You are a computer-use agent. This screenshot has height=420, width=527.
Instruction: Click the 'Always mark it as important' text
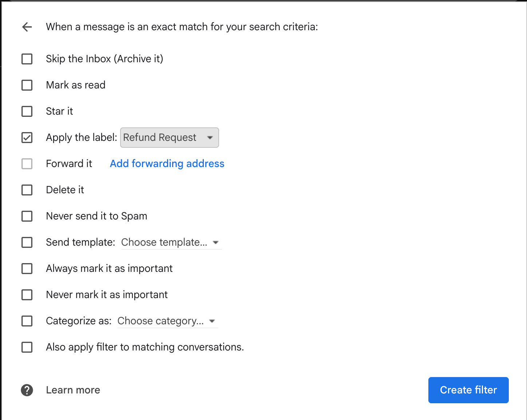coord(109,269)
